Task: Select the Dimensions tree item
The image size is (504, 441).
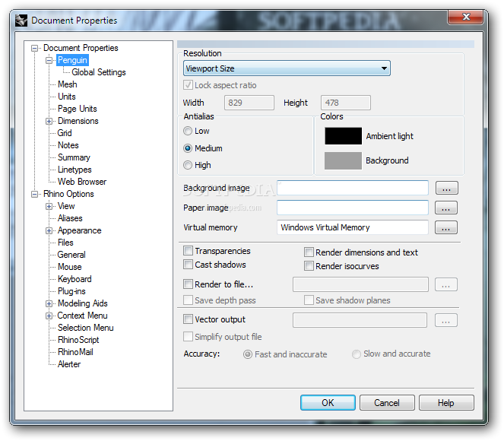Action: pos(78,121)
